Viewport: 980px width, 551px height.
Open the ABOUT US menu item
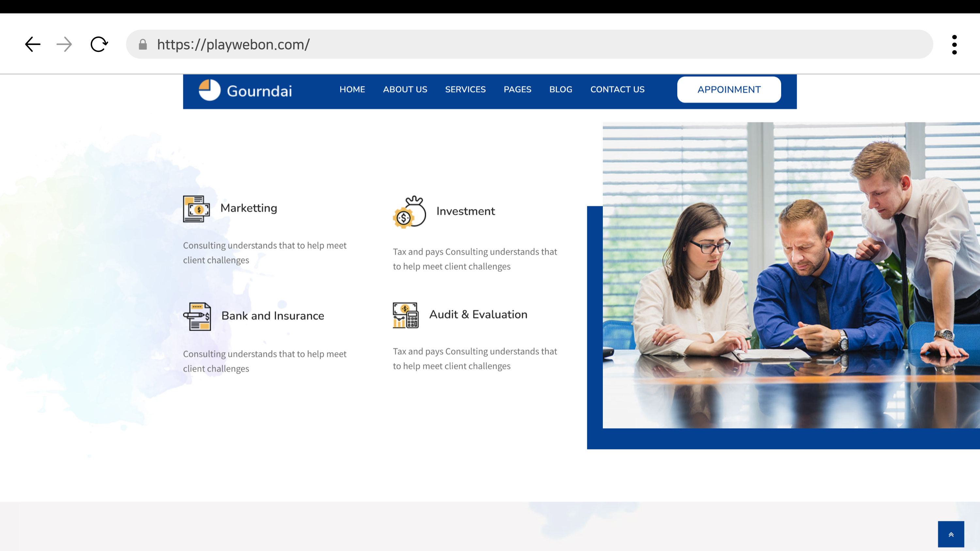[405, 89]
